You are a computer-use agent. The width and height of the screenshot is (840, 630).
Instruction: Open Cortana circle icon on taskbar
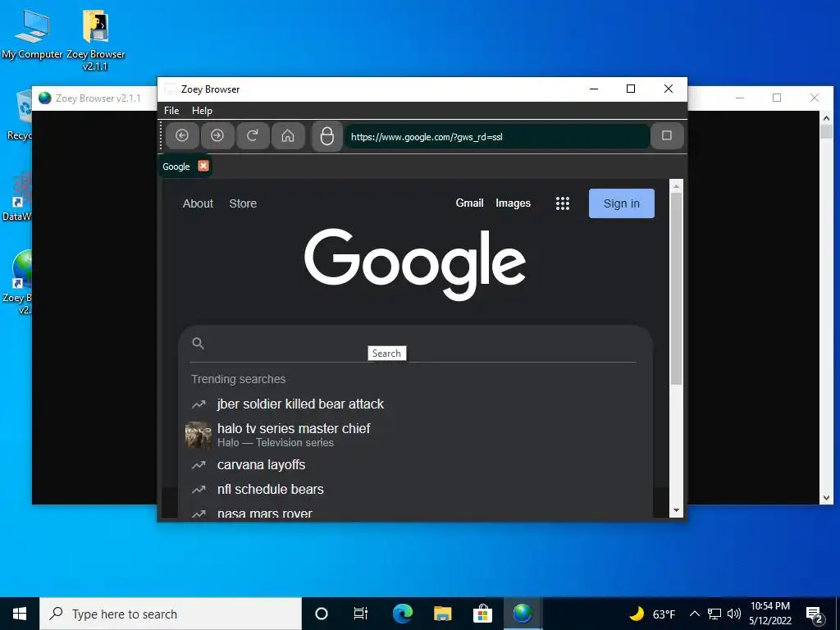click(322, 614)
